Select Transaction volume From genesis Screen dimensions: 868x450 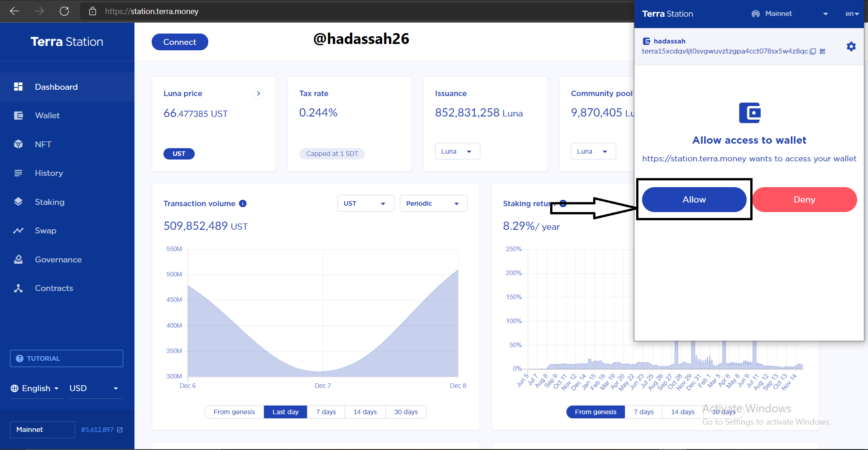[234, 412]
